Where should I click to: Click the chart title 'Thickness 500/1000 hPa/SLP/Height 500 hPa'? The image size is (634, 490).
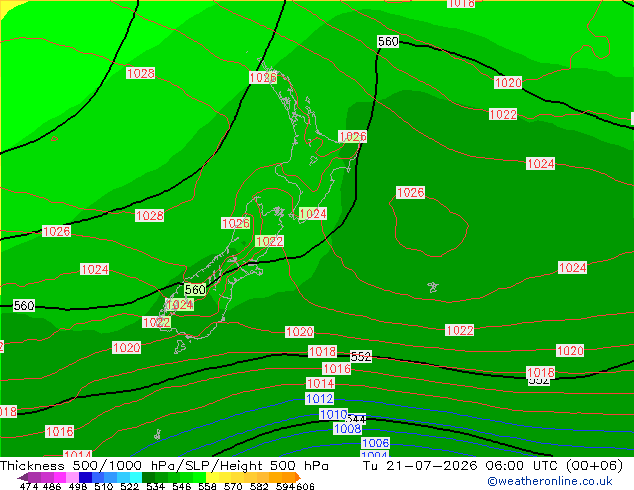(x=164, y=466)
